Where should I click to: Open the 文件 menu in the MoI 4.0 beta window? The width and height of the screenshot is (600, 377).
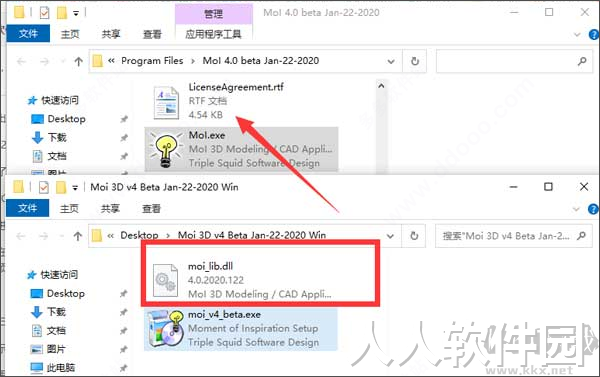(28, 34)
